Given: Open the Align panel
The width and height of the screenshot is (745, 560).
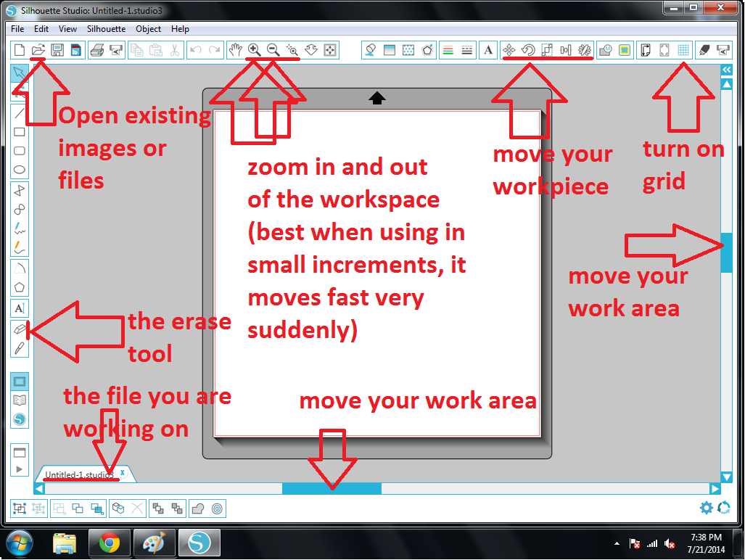Looking at the screenshot, I should [x=565, y=50].
